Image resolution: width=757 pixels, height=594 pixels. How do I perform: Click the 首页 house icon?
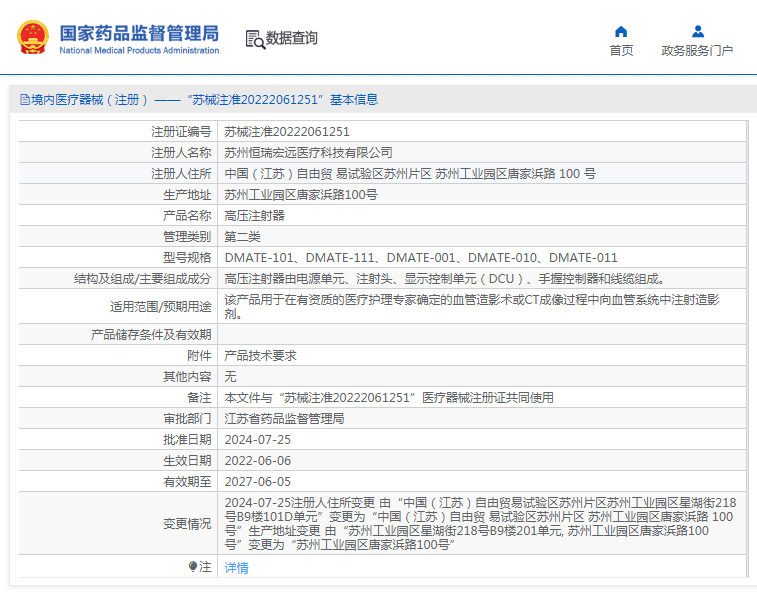point(621,31)
